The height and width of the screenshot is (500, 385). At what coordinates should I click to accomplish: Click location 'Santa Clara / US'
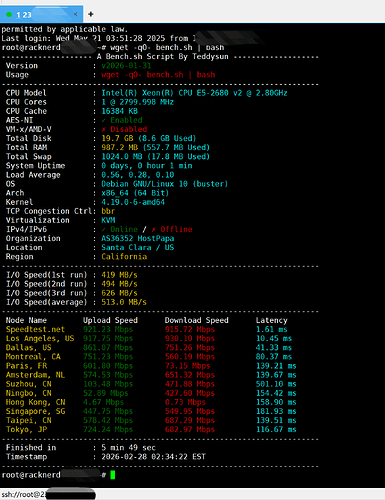138,248
